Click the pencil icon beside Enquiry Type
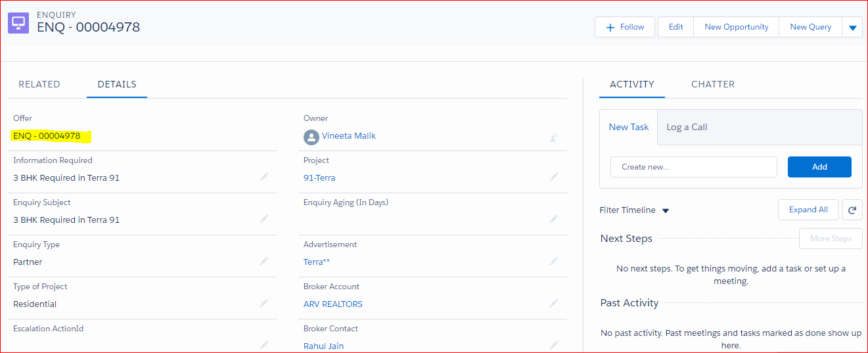Viewport: 868px width, 353px height. click(264, 262)
